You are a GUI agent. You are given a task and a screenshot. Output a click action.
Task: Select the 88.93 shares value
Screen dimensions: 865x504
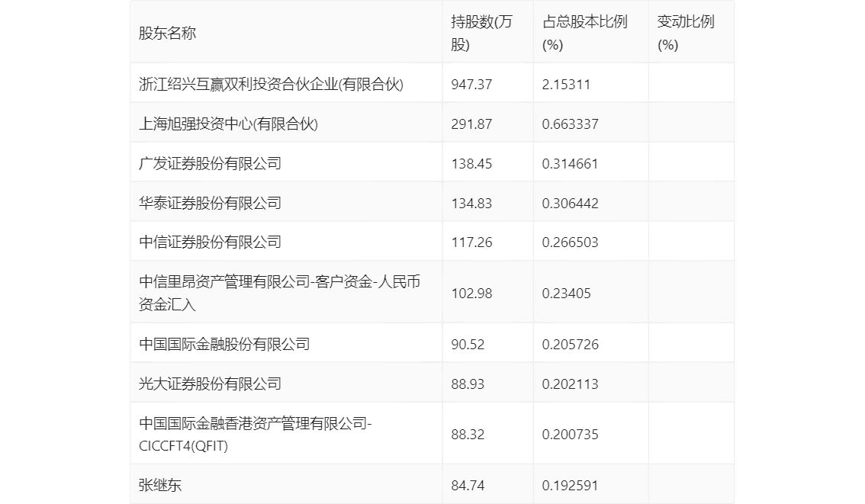468,384
